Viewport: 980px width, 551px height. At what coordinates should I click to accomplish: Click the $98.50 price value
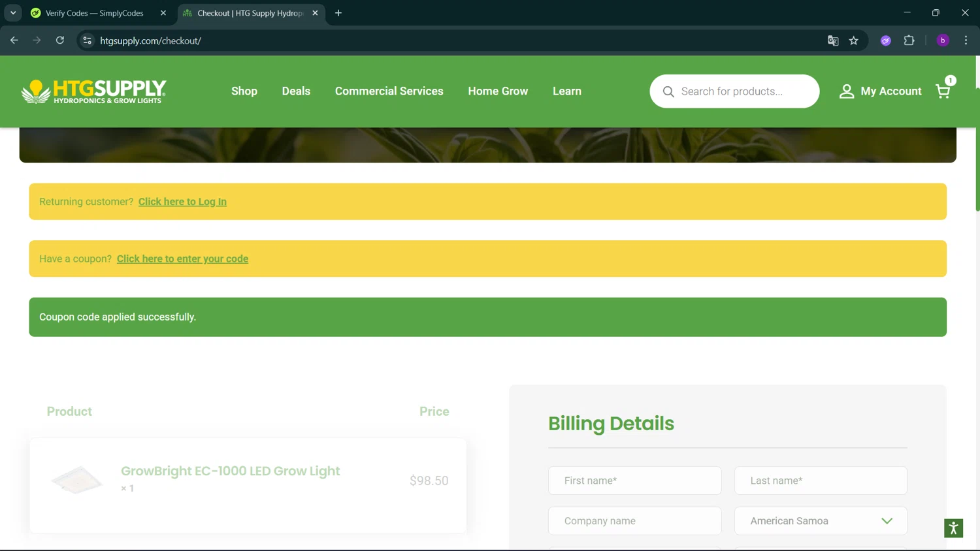pyautogui.click(x=429, y=481)
